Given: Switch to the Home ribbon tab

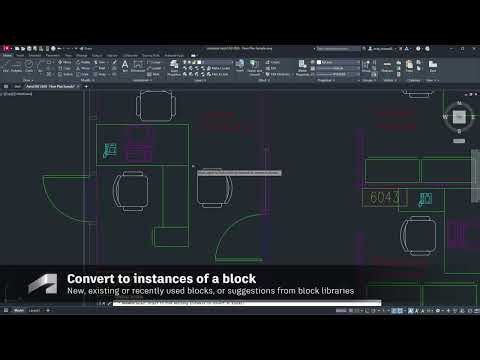Looking at the screenshot, I should tap(7, 55).
